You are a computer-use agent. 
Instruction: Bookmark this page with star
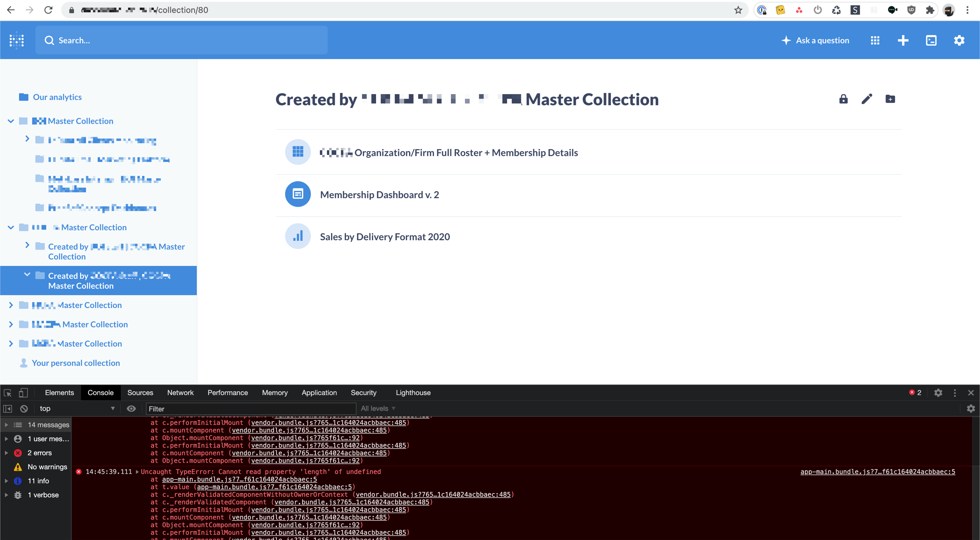(x=738, y=10)
